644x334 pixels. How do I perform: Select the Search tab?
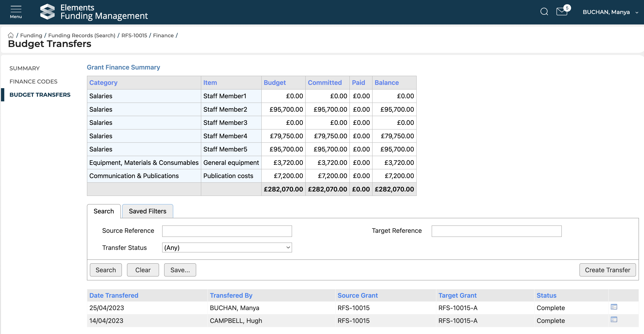coord(103,211)
